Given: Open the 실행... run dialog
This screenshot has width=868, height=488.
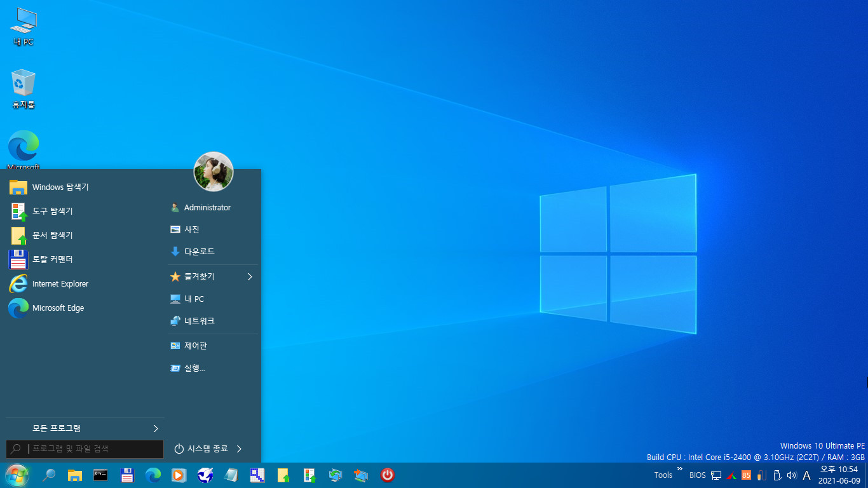Looking at the screenshot, I should click(213, 368).
